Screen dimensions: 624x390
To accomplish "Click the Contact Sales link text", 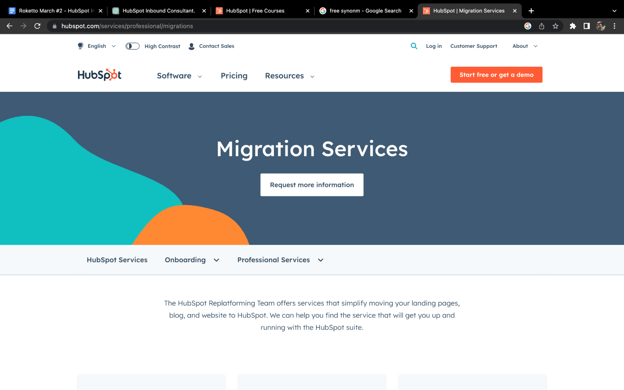I will pyautogui.click(x=216, y=46).
